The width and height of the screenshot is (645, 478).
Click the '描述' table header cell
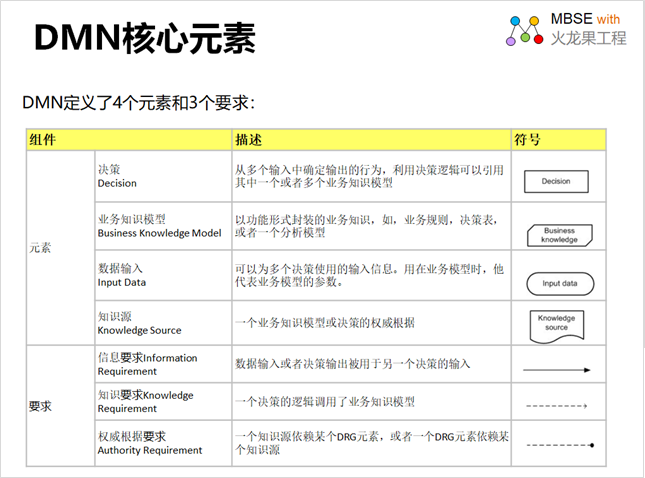[x=371, y=140]
